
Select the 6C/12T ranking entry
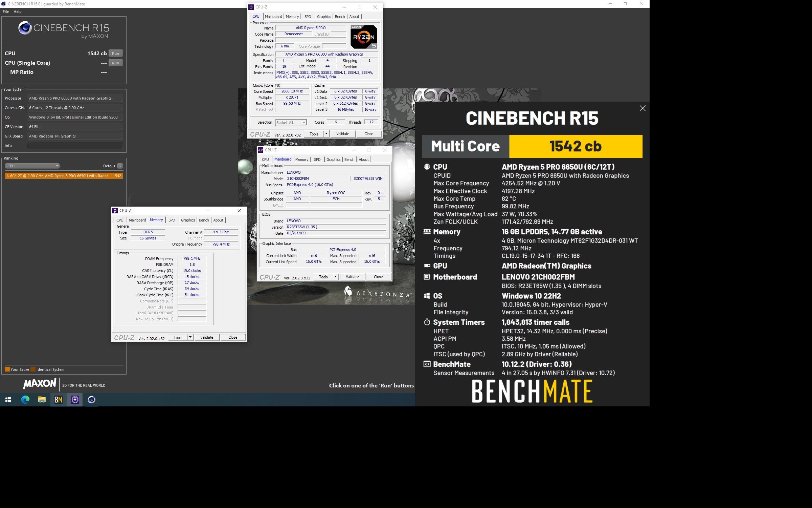(x=64, y=176)
